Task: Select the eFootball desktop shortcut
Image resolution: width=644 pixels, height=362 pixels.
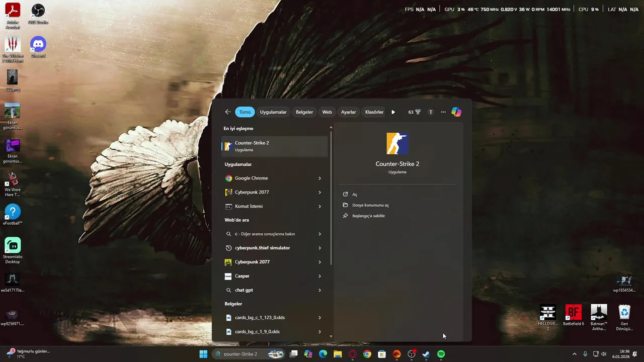Action: coord(13,215)
